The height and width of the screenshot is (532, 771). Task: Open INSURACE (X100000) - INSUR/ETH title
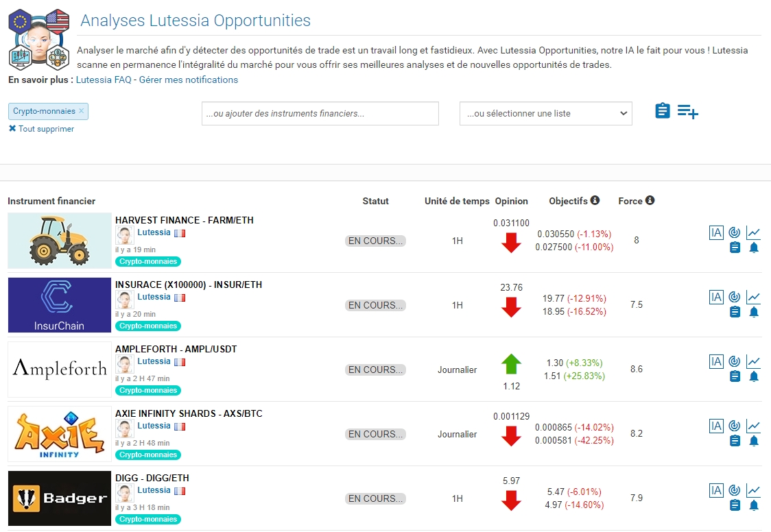pos(189,285)
